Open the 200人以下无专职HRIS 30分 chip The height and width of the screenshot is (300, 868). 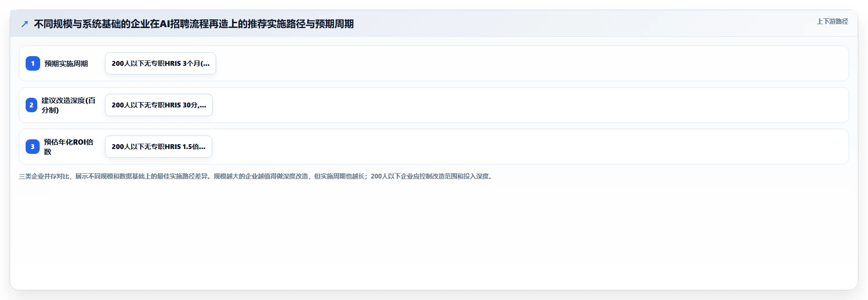pyautogui.click(x=159, y=105)
